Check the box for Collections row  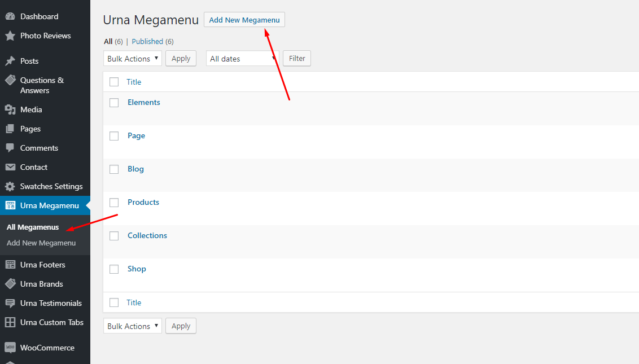[x=114, y=236]
